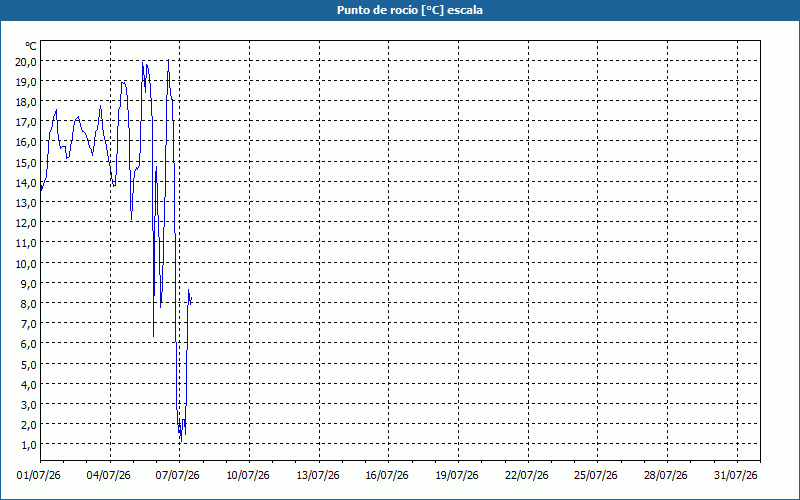Click the 15,0 value on y-axis
This screenshot has height=500, width=800.
click(27, 162)
